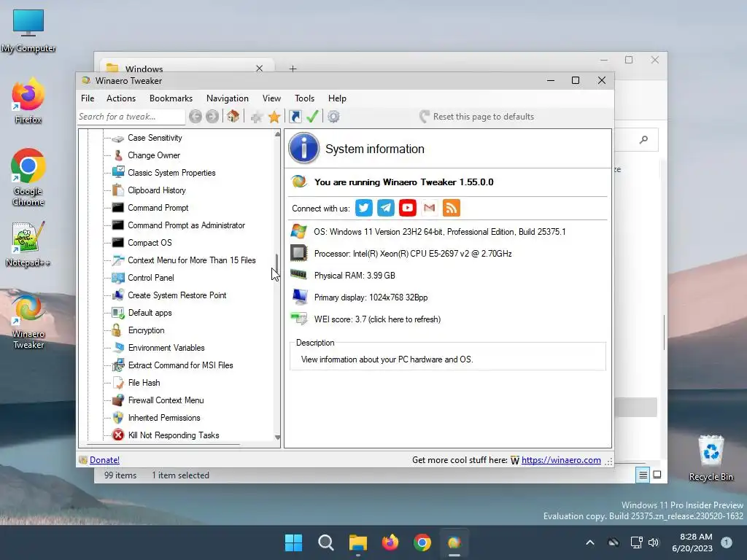This screenshot has width=747, height=560.
Task: Open the Tools menu
Action: click(x=304, y=98)
